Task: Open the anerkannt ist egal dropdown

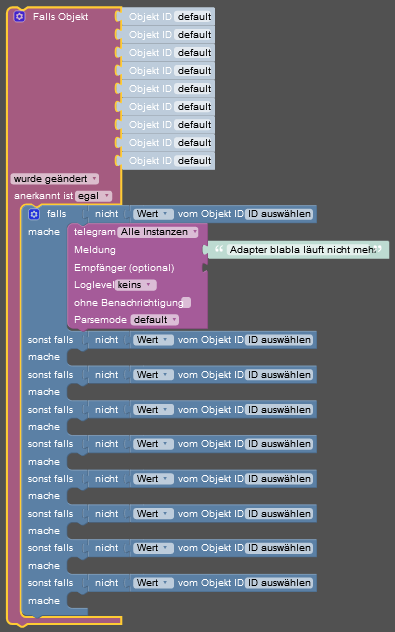Action: point(93,196)
